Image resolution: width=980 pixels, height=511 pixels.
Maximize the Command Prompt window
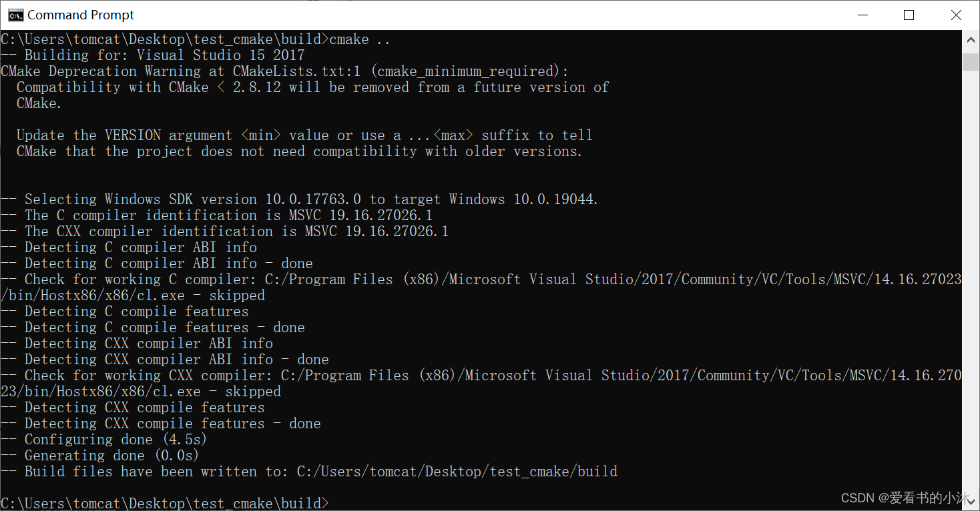pos(909,15)
